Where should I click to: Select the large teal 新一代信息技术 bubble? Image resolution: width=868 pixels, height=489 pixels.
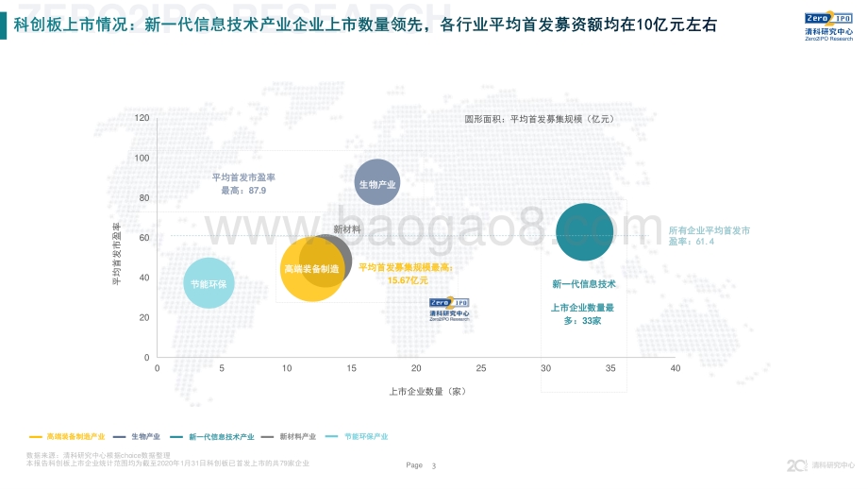pos(585,232)
